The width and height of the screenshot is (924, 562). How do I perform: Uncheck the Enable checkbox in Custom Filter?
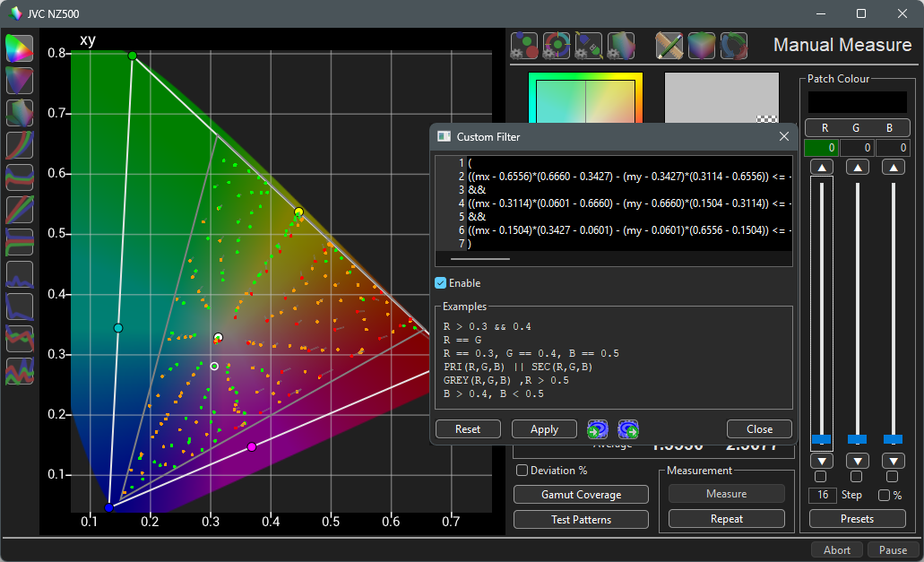pos(441,283)
